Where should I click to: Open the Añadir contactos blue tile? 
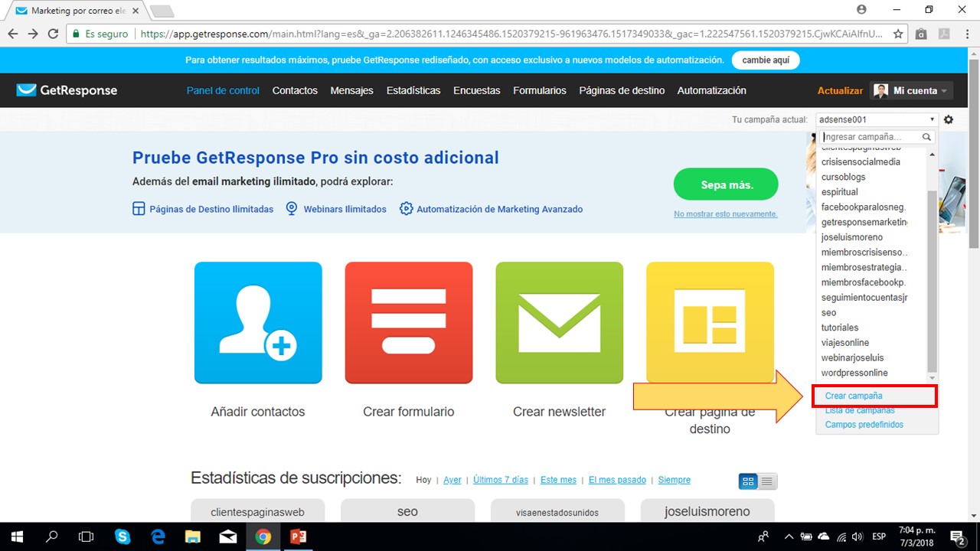point(258,322)
